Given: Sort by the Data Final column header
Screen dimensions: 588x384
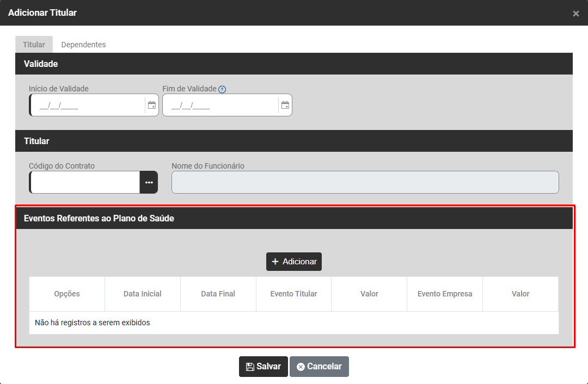Looking at the screenshot, I should (218, 294).
